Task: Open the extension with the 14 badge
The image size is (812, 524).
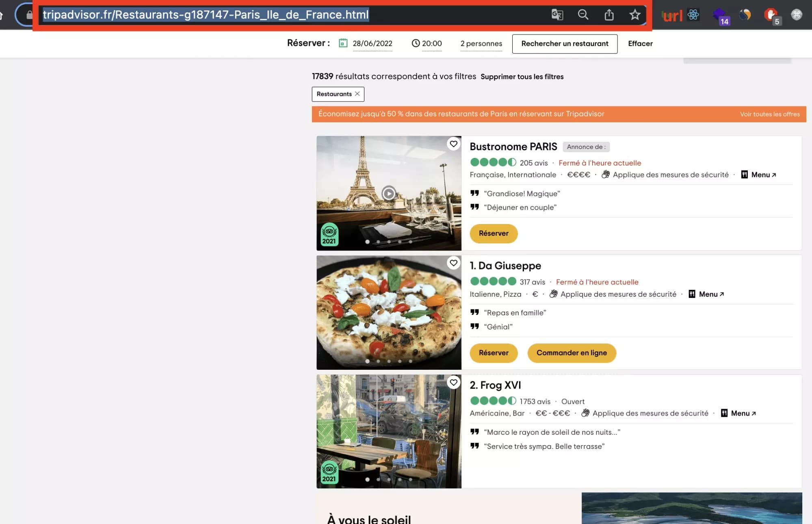Action: click(721, 16)
